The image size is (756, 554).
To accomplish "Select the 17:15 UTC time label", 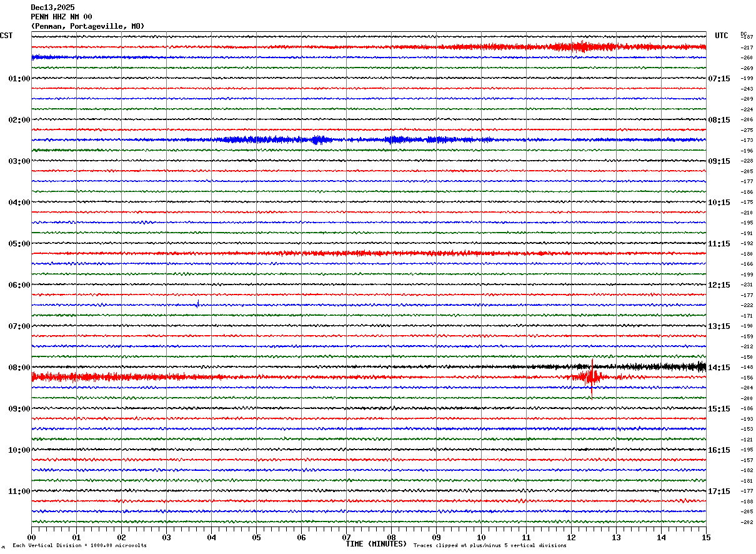I will click(x=719, y=491).
